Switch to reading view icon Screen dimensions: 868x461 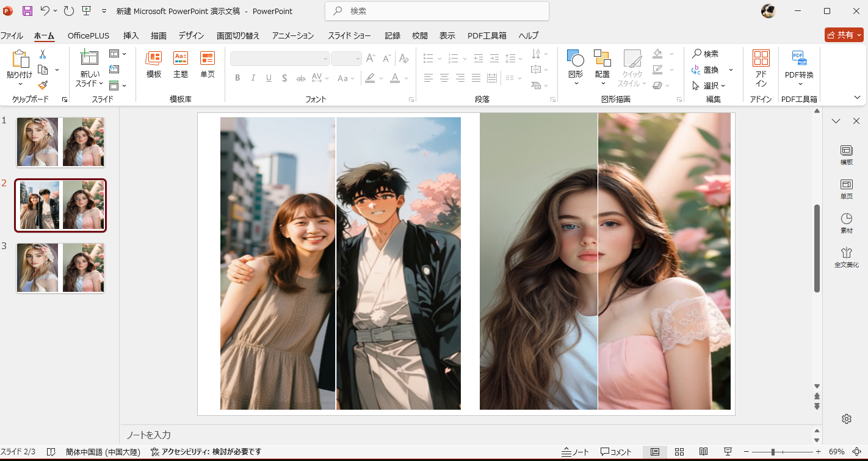click(704, 452)
